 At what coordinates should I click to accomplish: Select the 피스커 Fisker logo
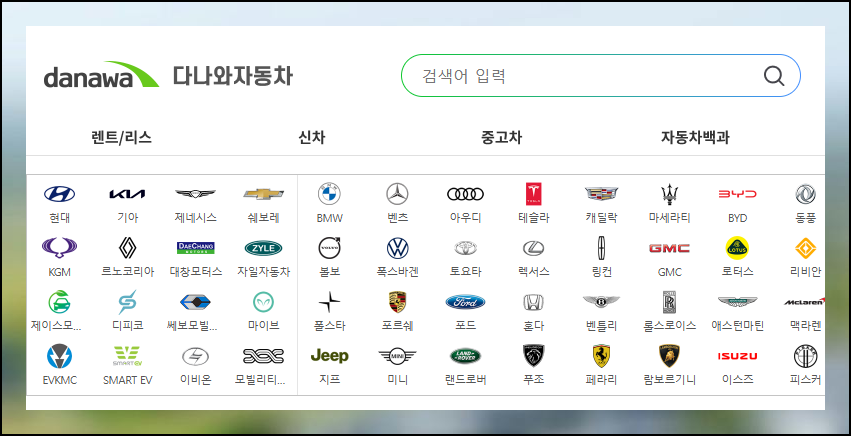pyautogui.click(x=805, y=356)
